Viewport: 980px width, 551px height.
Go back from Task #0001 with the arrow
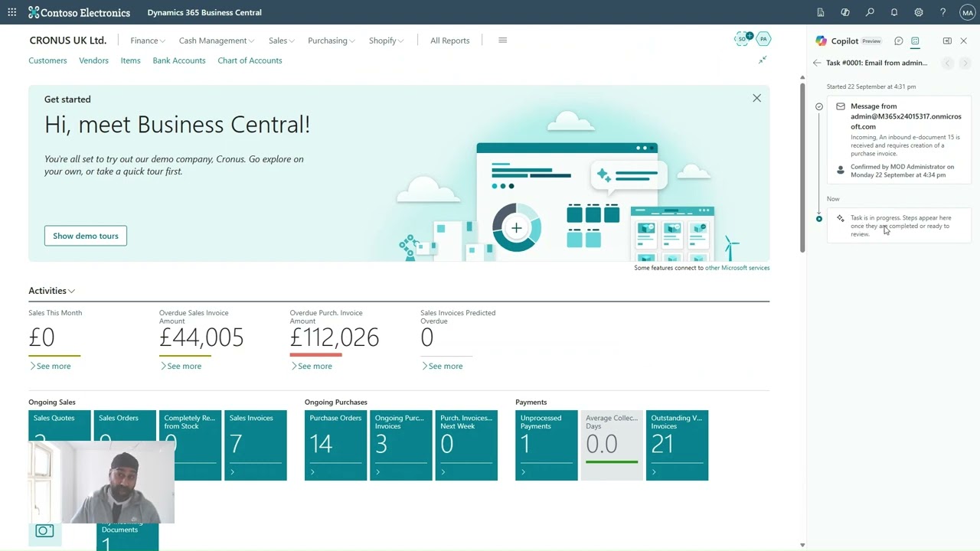point(817,63)
